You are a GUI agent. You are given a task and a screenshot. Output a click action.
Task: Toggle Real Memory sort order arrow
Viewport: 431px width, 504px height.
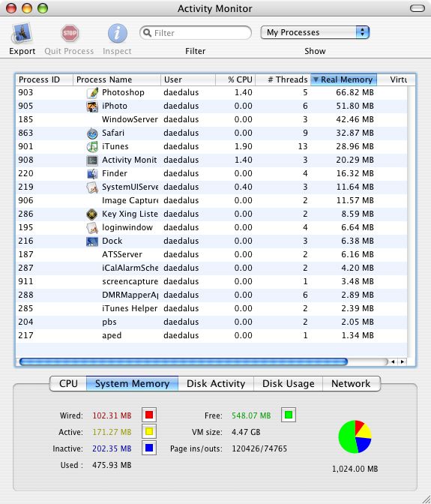click(316, 79)
